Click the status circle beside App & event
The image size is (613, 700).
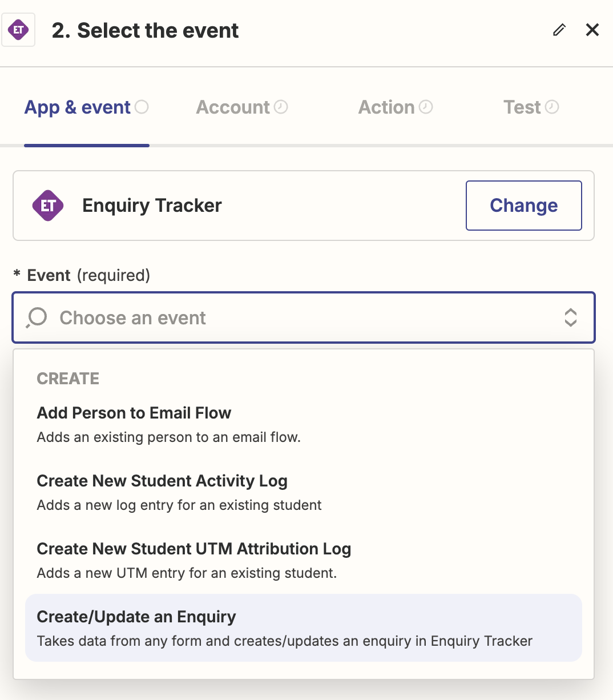142,106
